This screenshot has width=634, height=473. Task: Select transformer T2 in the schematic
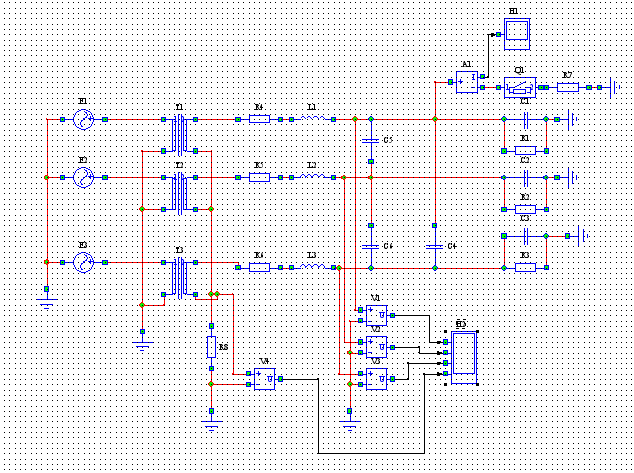tap(180, 194)
